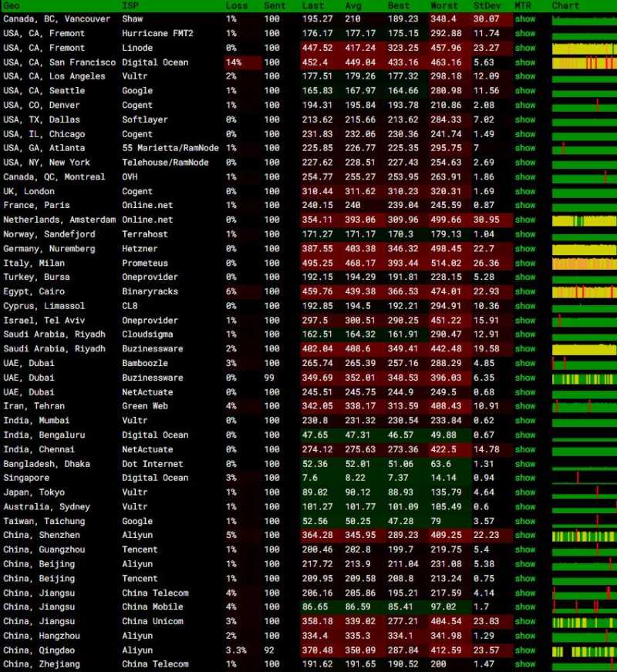Select the 99 sent count cell
The image size is (617, 672).
pos(269,378)
